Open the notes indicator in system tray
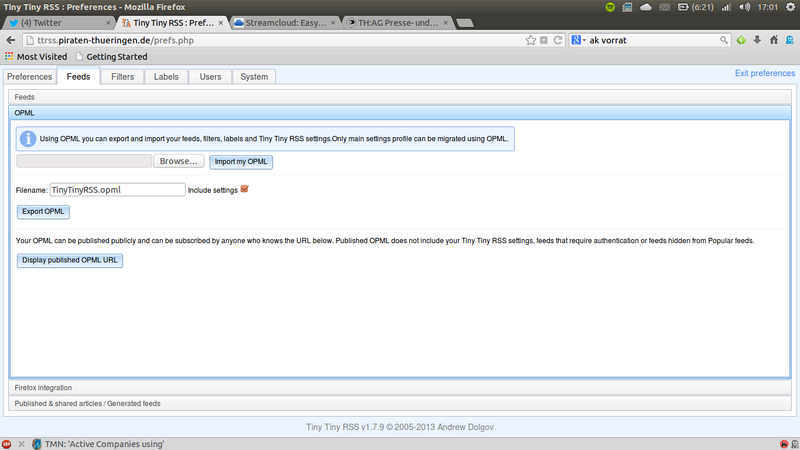800x450 pixels. [x=628, y=7]
